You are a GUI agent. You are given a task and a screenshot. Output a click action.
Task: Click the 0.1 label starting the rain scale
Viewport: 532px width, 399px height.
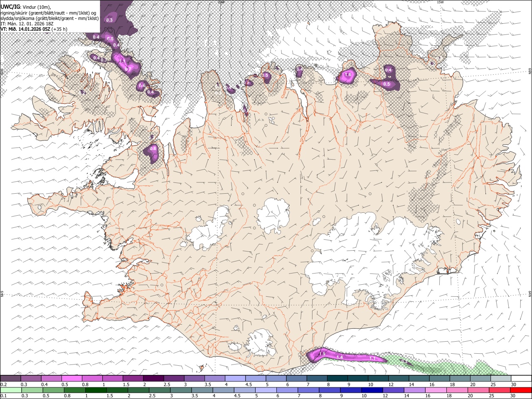tap(3, 396)
